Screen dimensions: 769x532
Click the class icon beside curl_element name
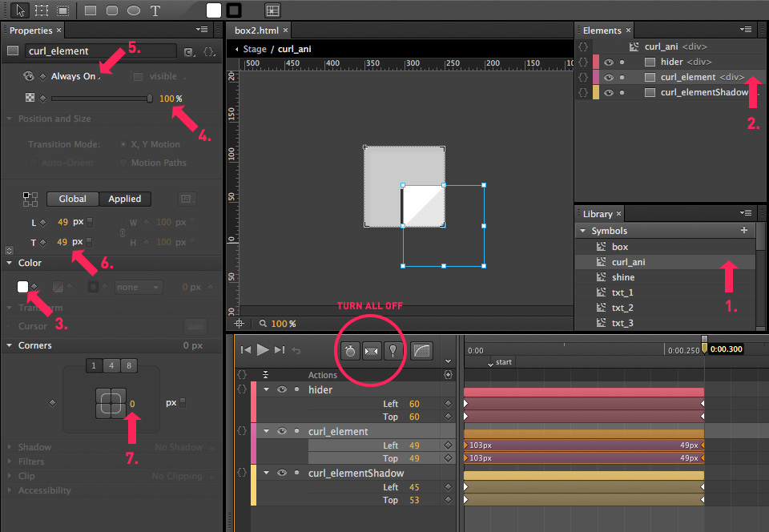pos(189,51)
